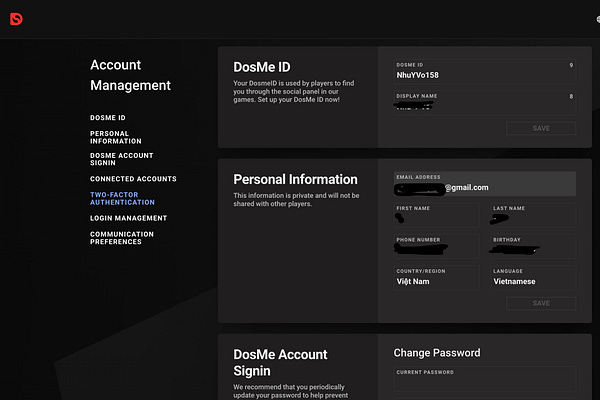Go to Personal Information sidebar item

click(116, 137)
